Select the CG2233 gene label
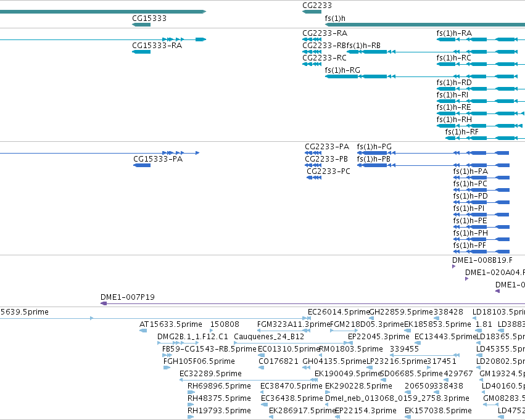The width and height of the screenshot is (525, 420). (x=317, y=6)
